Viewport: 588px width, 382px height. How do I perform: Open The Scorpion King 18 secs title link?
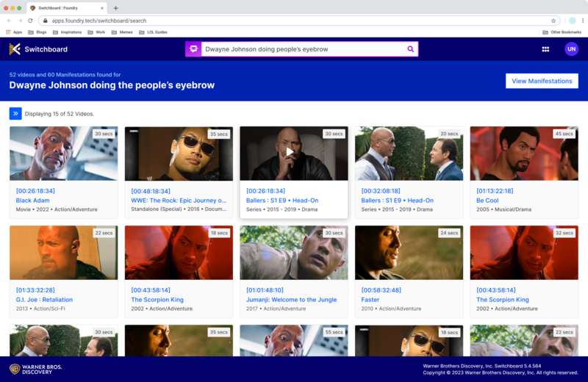pyautogui.click(x=157, y=300)
